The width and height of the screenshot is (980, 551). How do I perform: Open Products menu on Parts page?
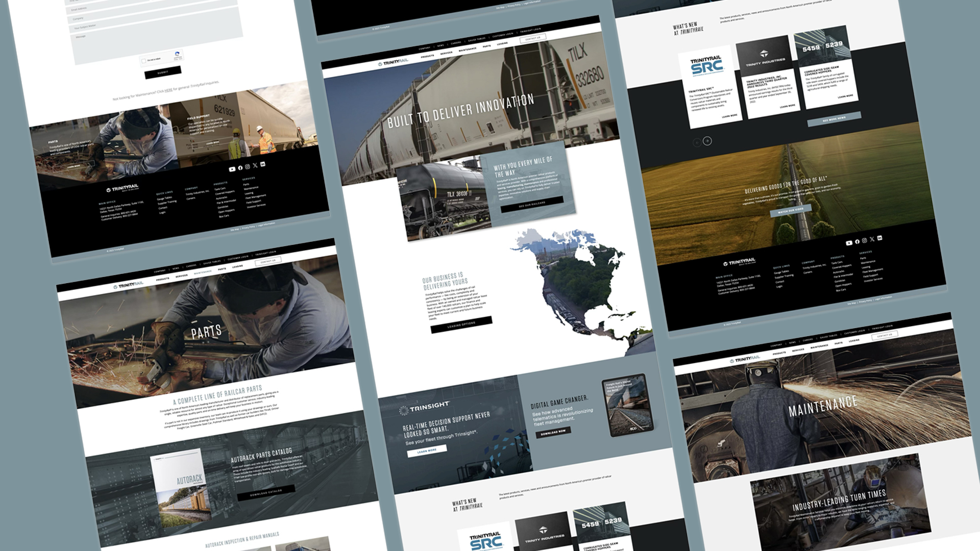163,279
